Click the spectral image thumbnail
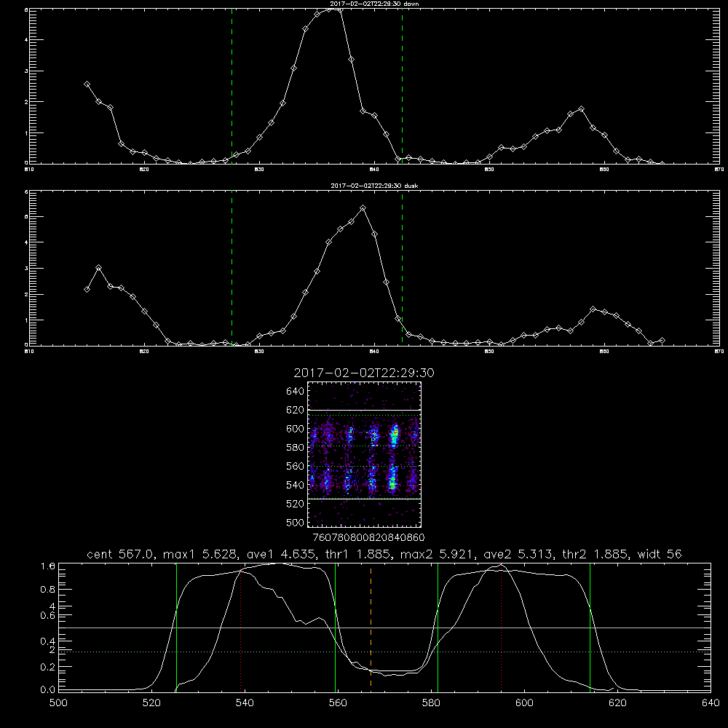Image resolution: width=728 pixels, height=728 pixels. (365, 454)
